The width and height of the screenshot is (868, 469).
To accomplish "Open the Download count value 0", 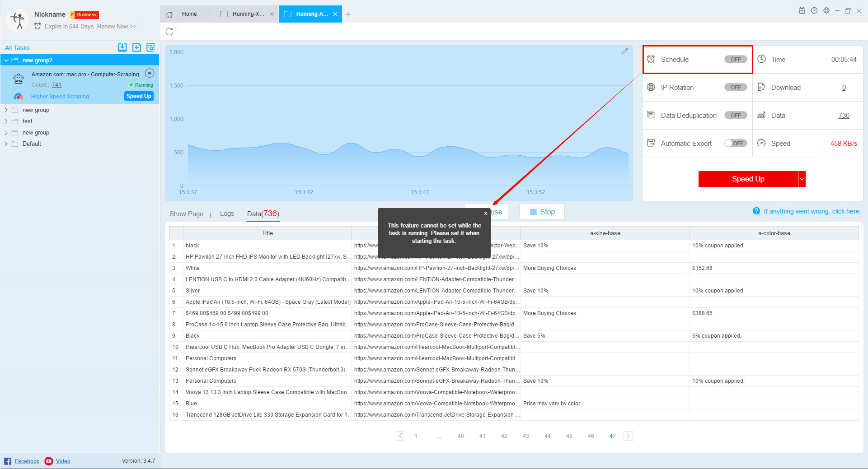I will pyautogui.click(x=844, y=88).
